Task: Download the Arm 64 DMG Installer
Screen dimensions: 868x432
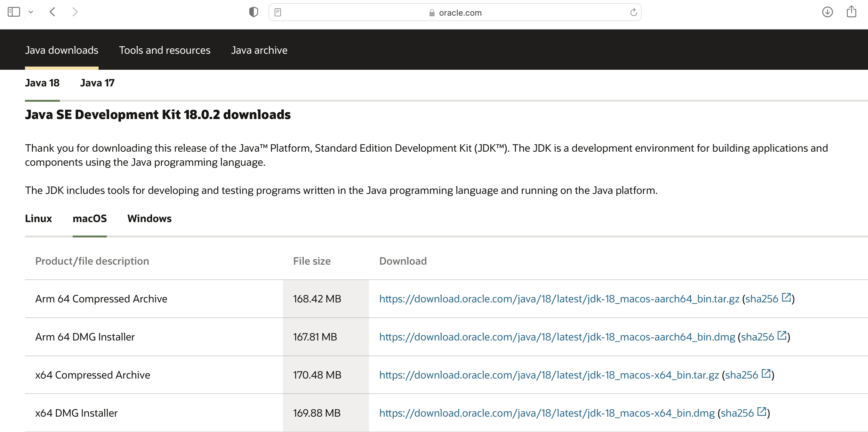Action: (557, 337)
